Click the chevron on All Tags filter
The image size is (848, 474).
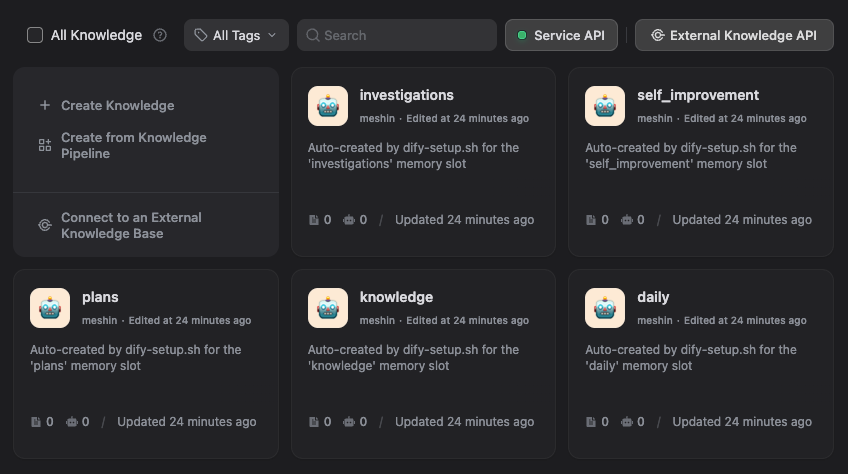pyautogui.click(x=272, y=35)
